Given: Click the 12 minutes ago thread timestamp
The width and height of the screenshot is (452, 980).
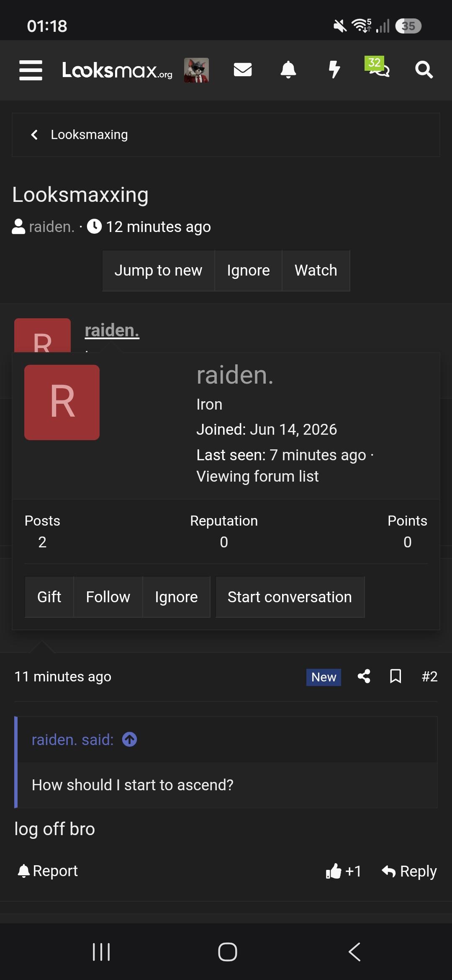Looking at the screenshot, I should click(x=158, y=227).
